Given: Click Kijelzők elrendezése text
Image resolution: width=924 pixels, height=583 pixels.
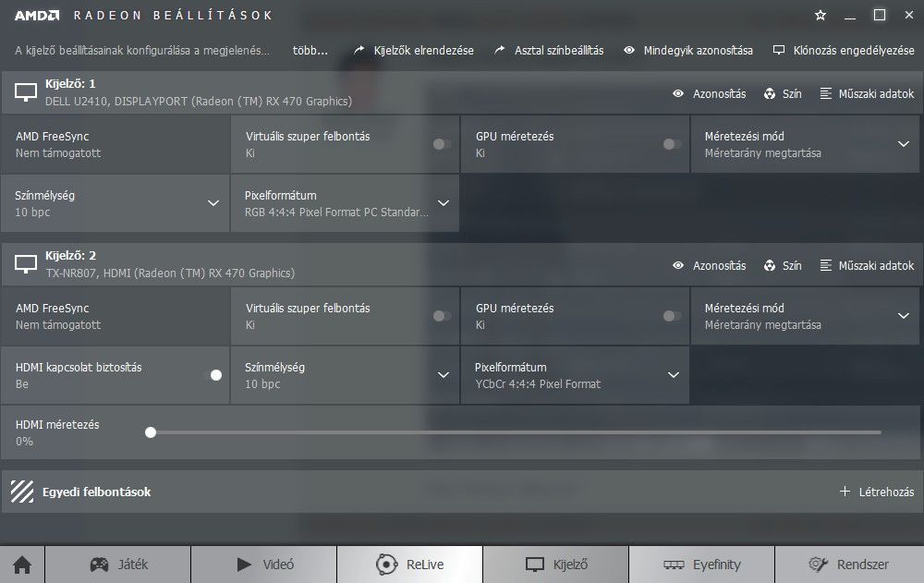Looking at the screenshot, I should coord(424,51).
